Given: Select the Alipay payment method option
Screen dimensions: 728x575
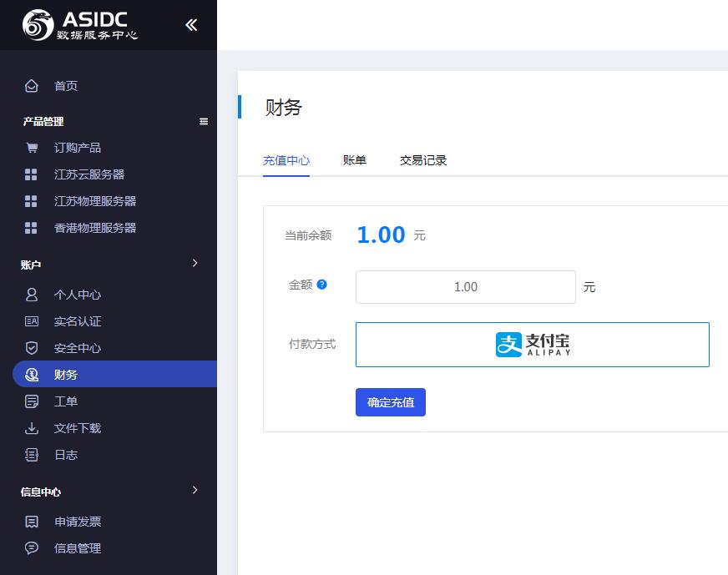Looking at the screenshot, I should click(532, 345).
